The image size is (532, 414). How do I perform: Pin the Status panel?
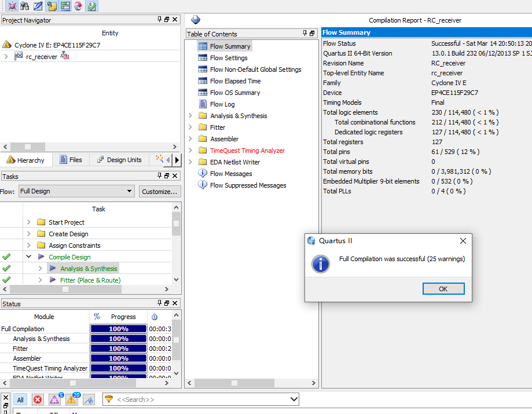pos(159,303)
